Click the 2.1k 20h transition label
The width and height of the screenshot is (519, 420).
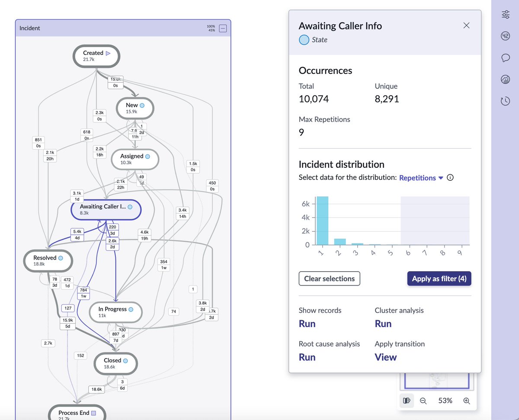pos(50,156)
